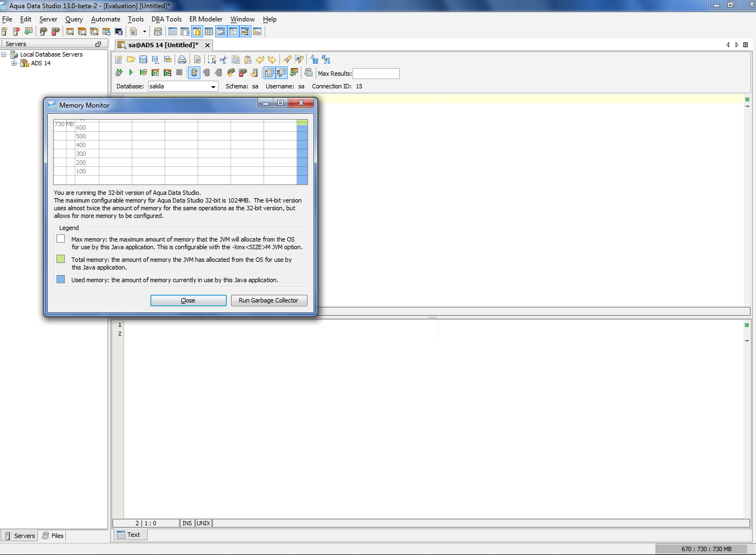Click the blue memory usage bar in the graph
Screen dimensions: 756x555
pos(302,155)
